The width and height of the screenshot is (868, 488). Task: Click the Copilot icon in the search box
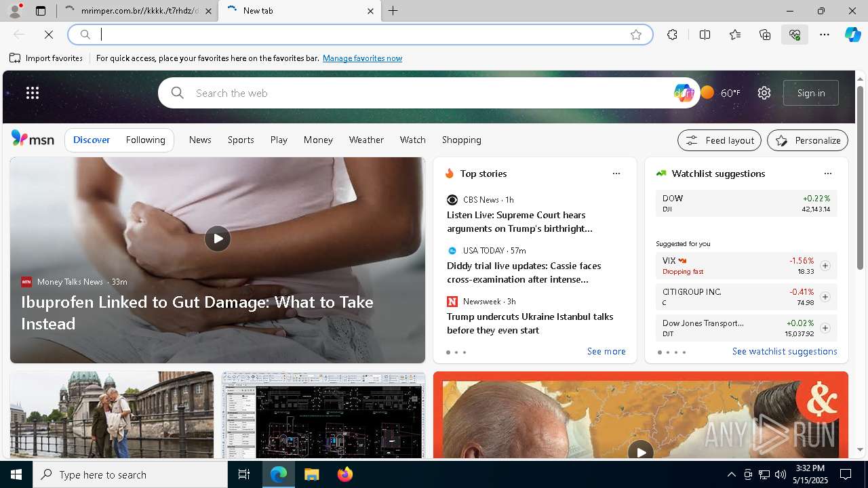pos(683,93)
